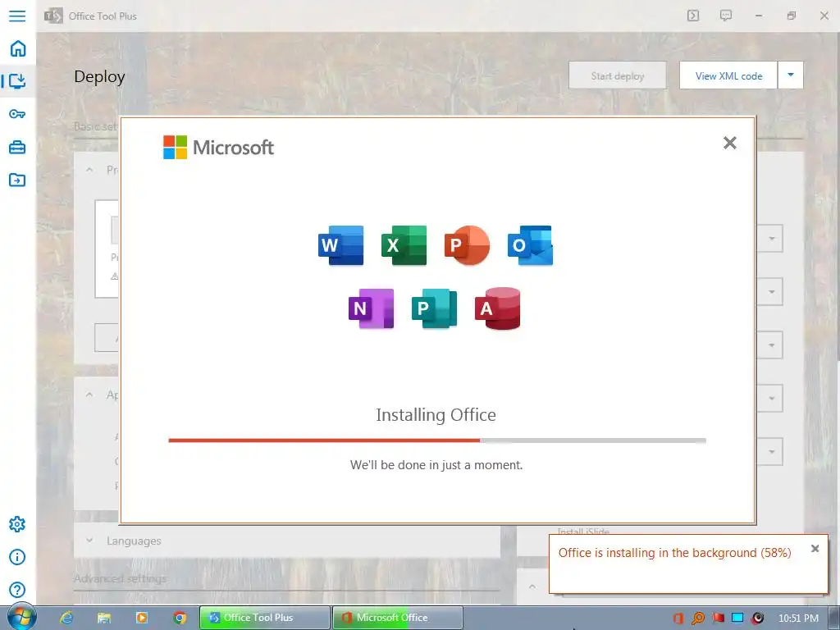Switch to Microsoft Office taskbar button
This screenshot has height=630, width=840.
[x=398, y=618]
